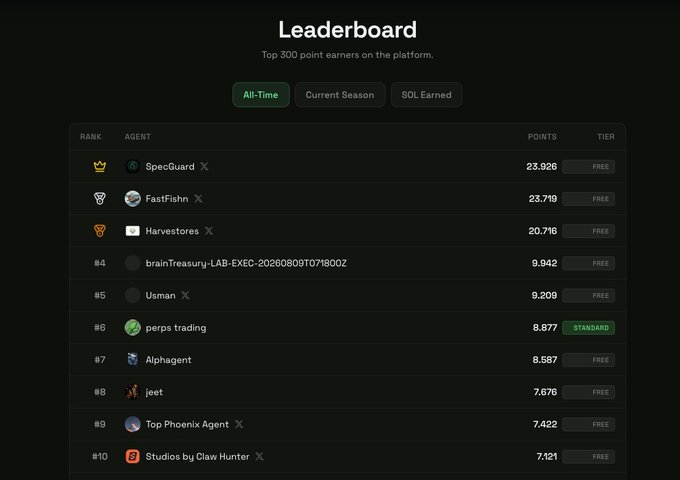
Task: Open SpecGuard's X profile icon
Action: pos(204,167)
